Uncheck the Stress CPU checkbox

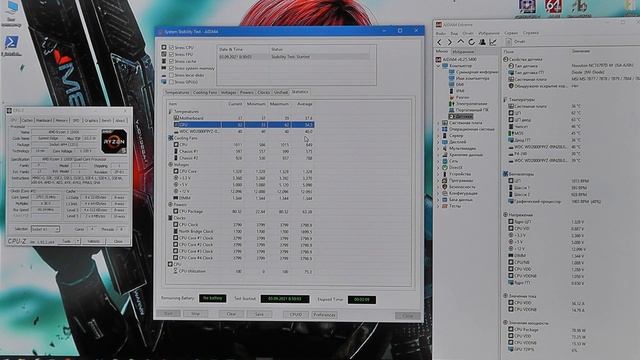tap(171, 47)
